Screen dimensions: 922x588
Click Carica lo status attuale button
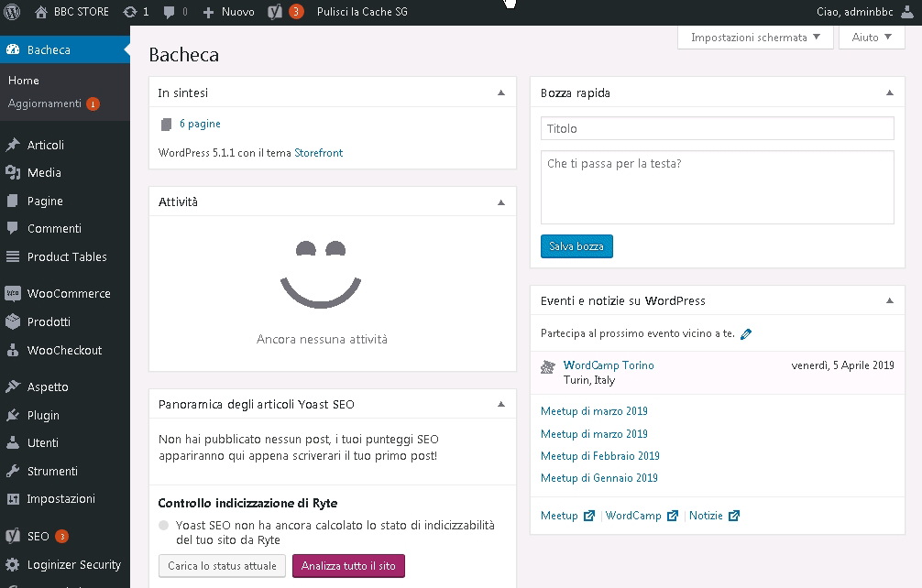tap(222, 566)
